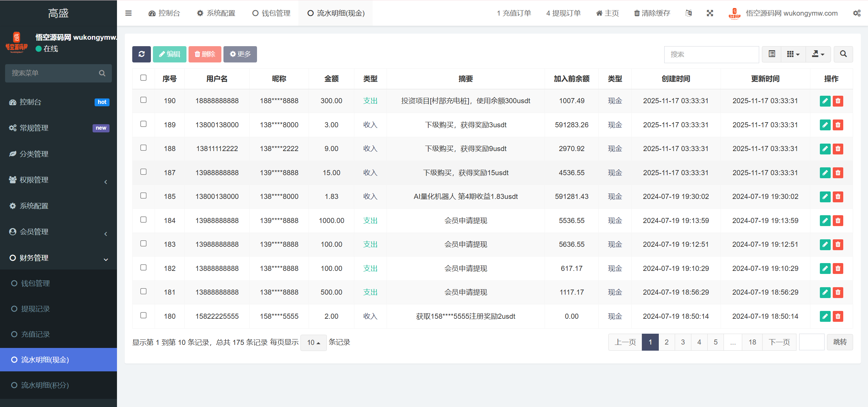868x407 pixels.
Task: Toggle the sidebar hamburger menu icon
Action: pyautogui.click(x=129, y=13)
